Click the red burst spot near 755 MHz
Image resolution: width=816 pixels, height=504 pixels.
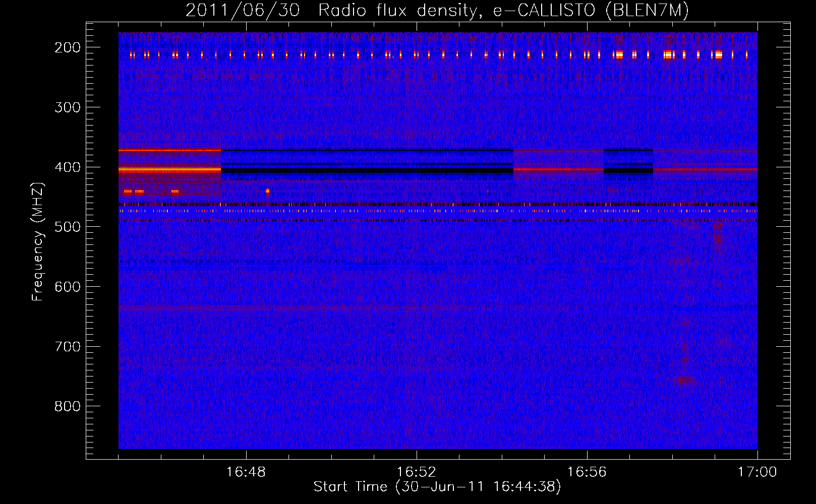[x=684, y=381]
